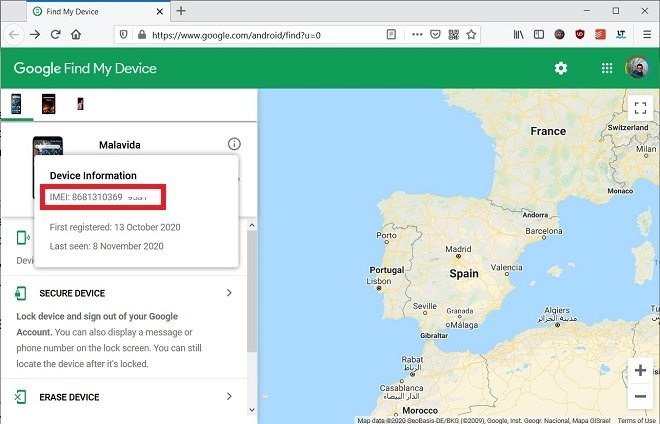Open the page actions three-dot menu

417,35
